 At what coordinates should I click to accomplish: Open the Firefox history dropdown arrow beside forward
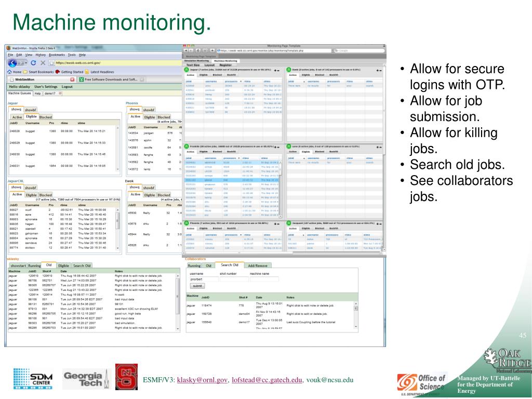[26, 63]
